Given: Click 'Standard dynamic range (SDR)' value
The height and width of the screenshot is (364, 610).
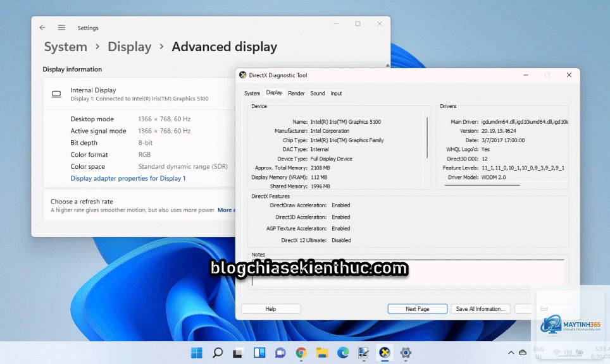Looking at the screenshot, I should point(183,167).
